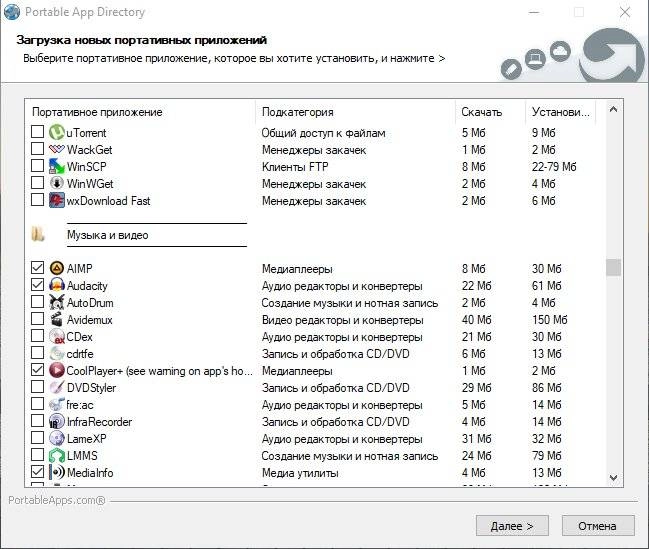
Task: Click Создание музыки cell in LMMS row
Action: [350, 456]
